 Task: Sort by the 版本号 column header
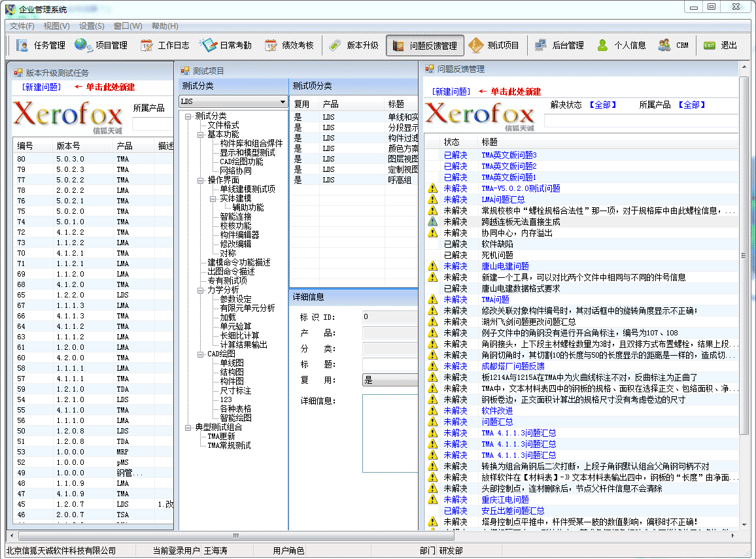tap(82, 146)
